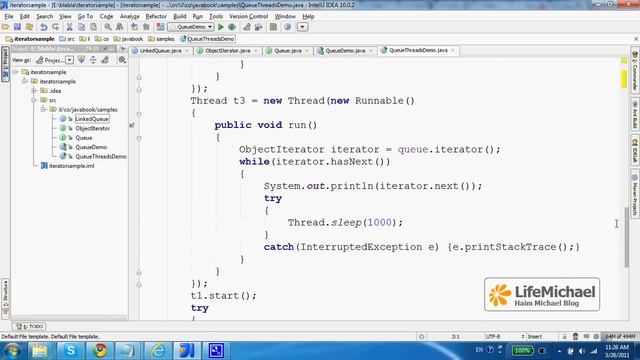The height and width of the screenshot is (360, 640).
Task: Switch to the QueueDemo.java editor tab
Action: tap(345, 51)
